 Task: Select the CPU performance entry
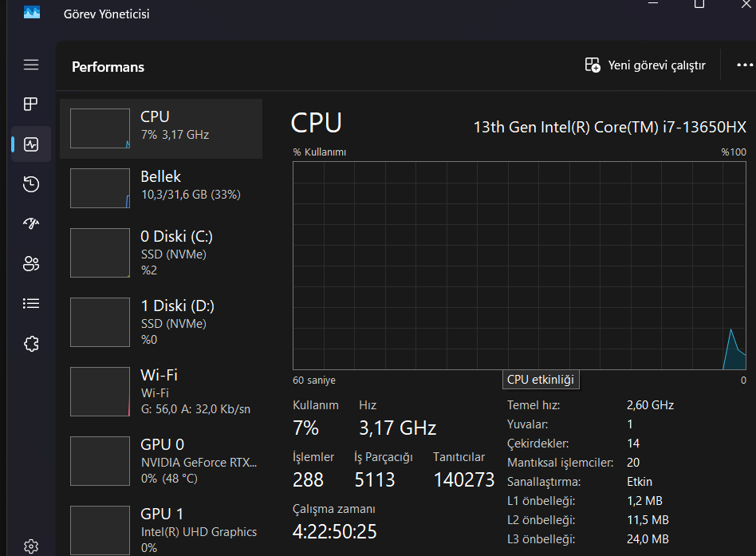[x=161, y=128]
